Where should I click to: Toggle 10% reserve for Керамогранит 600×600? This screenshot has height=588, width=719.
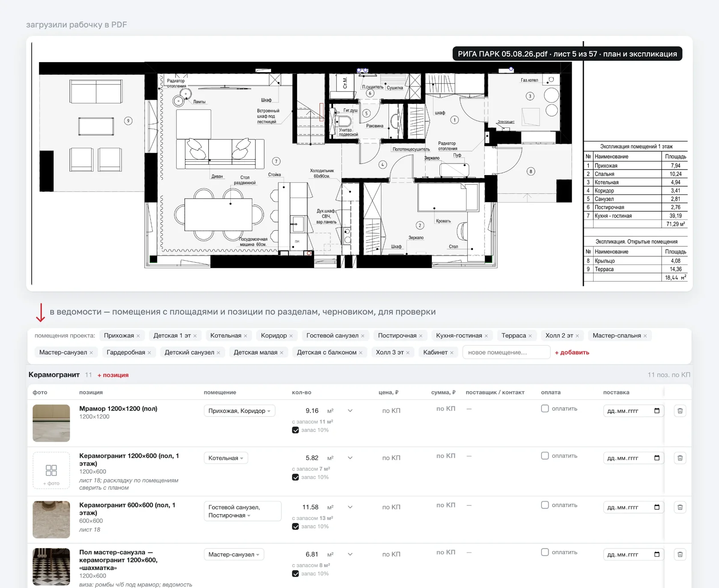point(295,526)
